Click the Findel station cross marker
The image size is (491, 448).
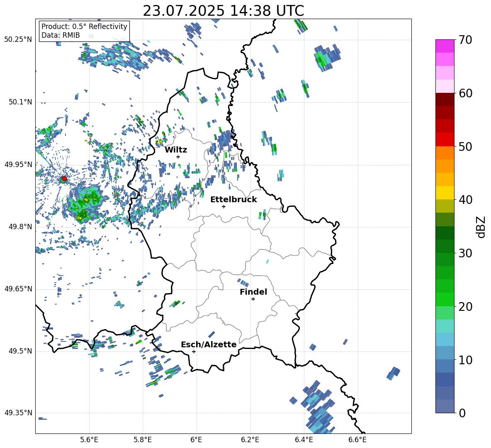tap(253, 299)
